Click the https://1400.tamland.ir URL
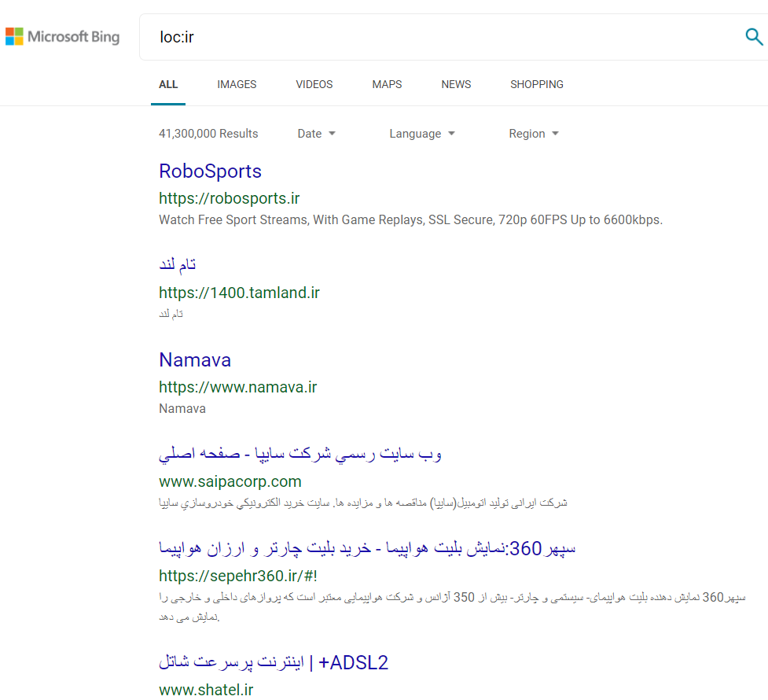This screenshot has width=768, height=700. tap(239, 293)
